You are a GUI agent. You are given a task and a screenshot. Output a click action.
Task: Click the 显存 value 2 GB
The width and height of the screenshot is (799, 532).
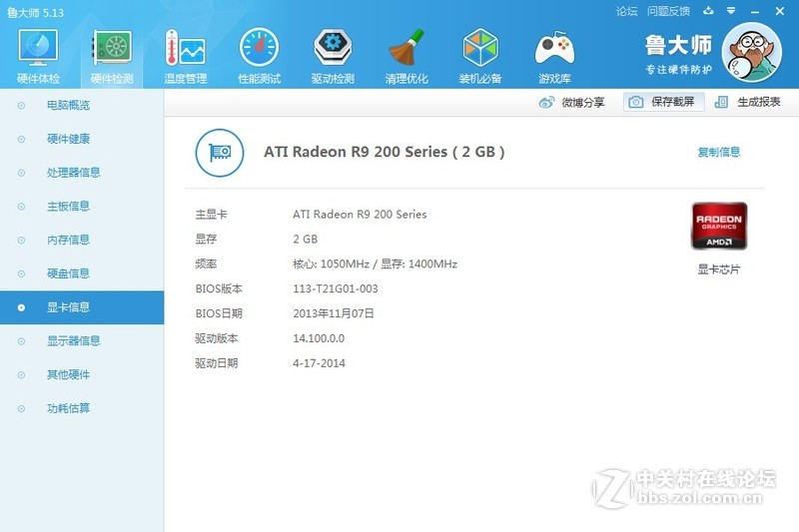tap(306, 239)
